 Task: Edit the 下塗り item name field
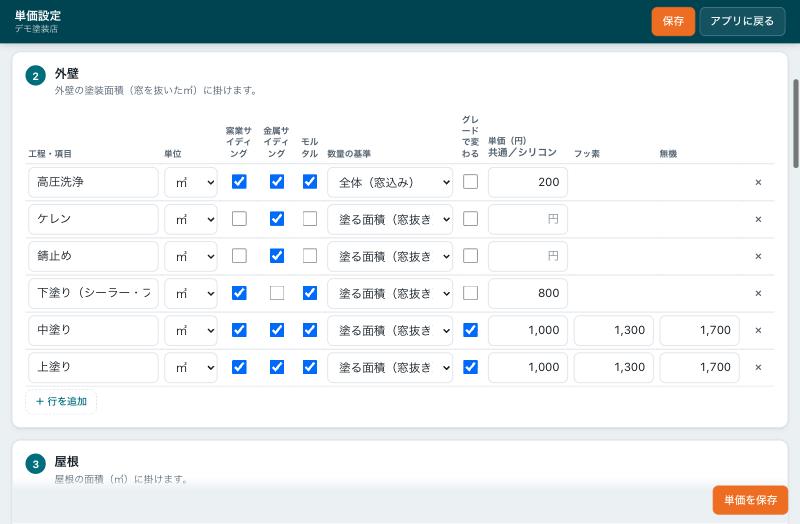93,293
